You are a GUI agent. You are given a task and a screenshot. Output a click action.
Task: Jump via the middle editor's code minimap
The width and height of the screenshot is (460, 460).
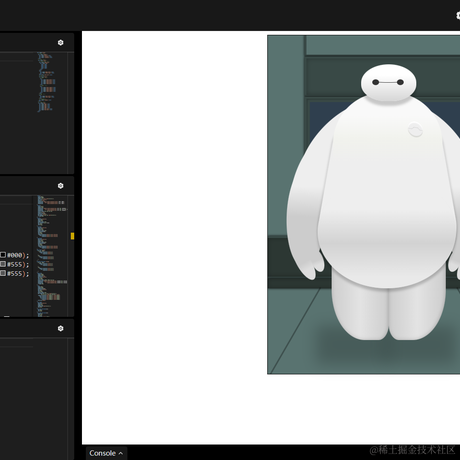[52, 256]
